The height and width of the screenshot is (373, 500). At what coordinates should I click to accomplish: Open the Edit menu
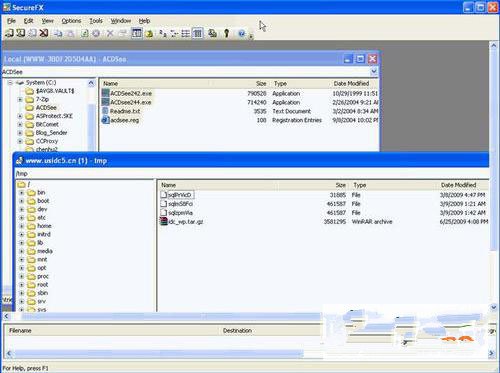click(x=28, y=21)
